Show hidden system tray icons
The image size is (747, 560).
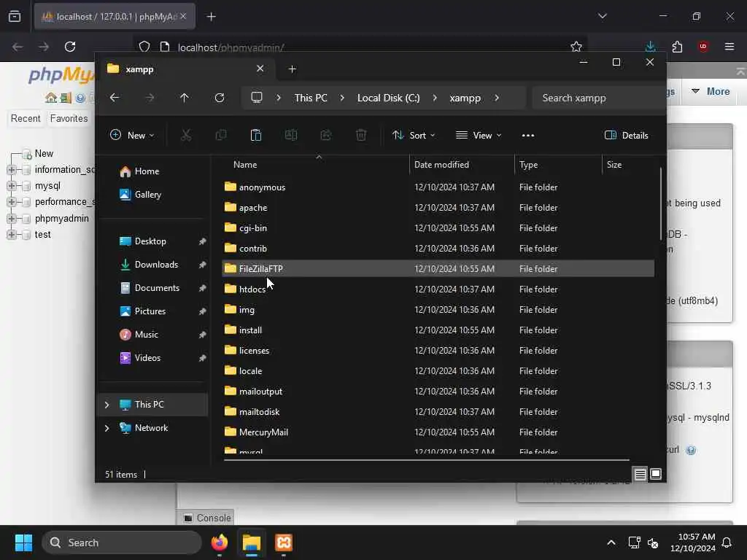611,542
